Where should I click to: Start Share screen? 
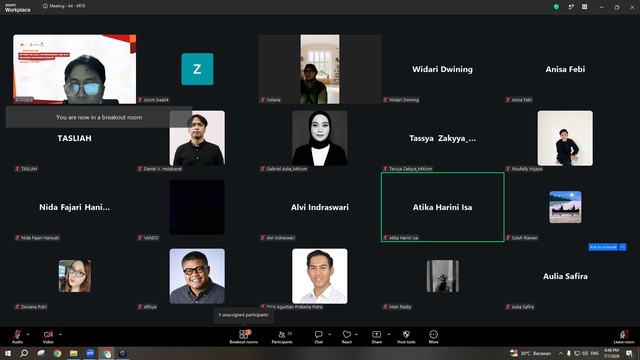376,337
